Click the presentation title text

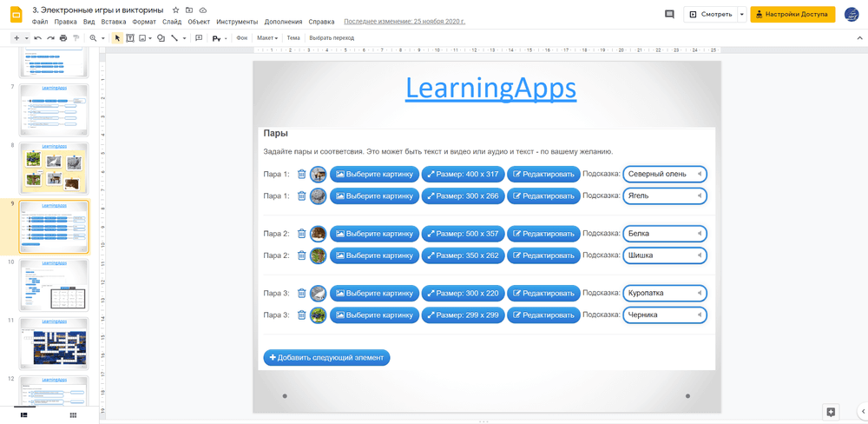(98, 10)
